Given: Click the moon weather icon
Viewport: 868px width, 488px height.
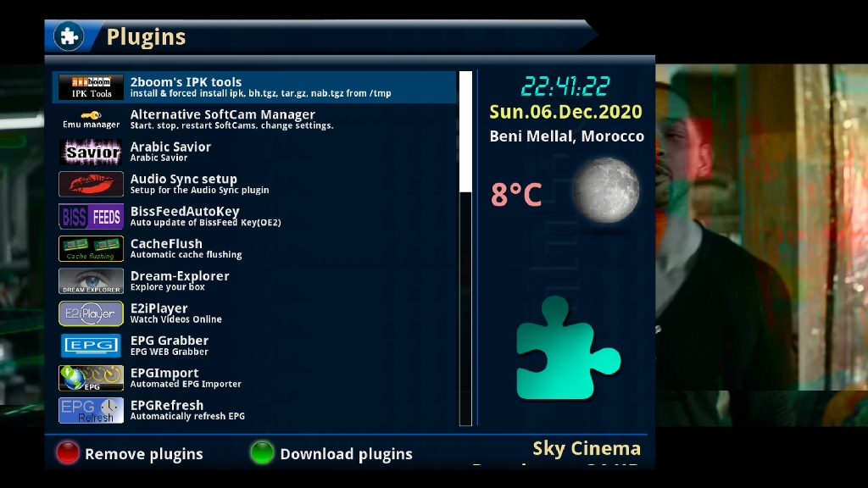Looking at the screenshot, I should pos(606,191).
